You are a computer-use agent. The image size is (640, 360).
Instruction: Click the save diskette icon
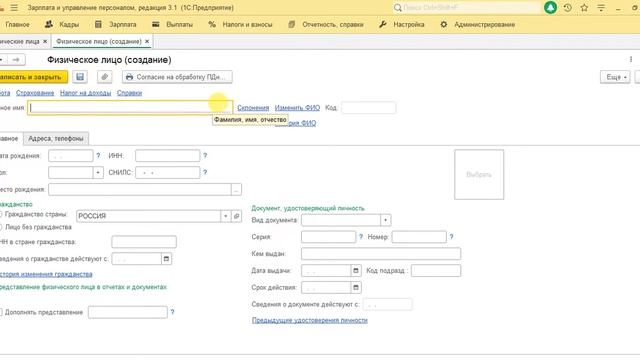(80, 77)
